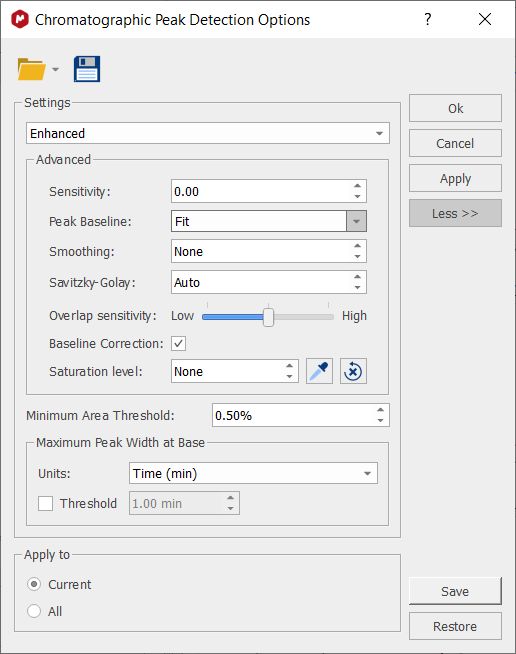This screenshot has width=516, height=654.
Task: Increase the Smoothing value with up arrow
Action: [x=357, y=246]
